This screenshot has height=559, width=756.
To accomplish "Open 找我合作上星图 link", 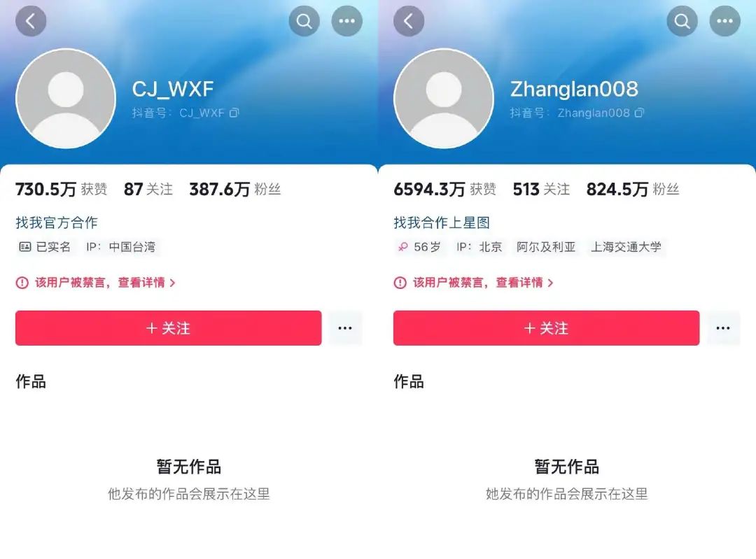I will [x=442, y=222].
